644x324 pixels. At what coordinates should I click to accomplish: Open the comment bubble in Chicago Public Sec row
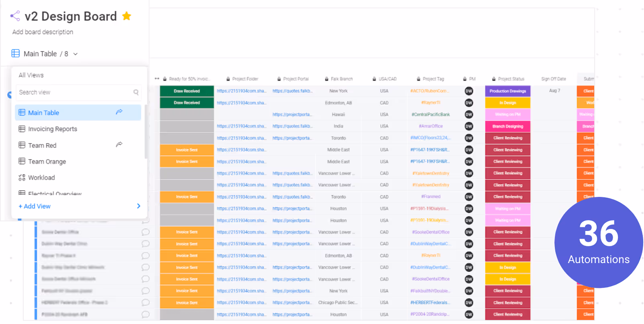pyautogui.click(x=145, y=302)
